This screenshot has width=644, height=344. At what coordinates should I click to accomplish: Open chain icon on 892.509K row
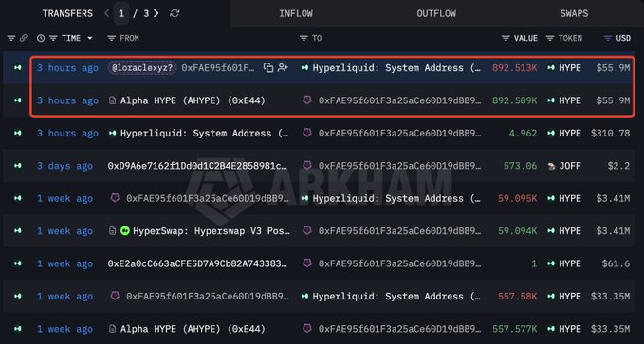pos(18,100)
